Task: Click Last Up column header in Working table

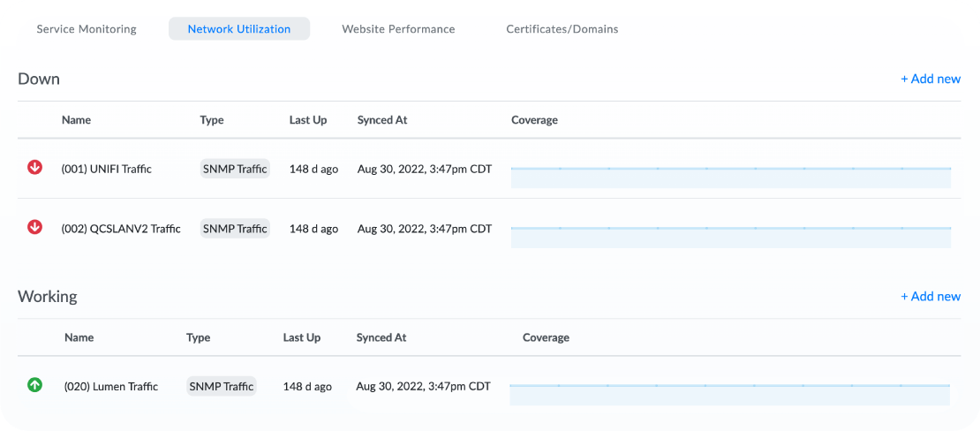Action: (x=301, y=337)
